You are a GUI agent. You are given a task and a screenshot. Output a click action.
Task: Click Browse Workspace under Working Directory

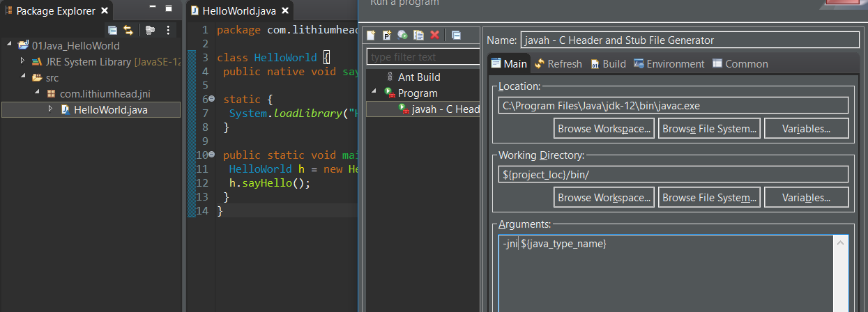pos(604,197)
